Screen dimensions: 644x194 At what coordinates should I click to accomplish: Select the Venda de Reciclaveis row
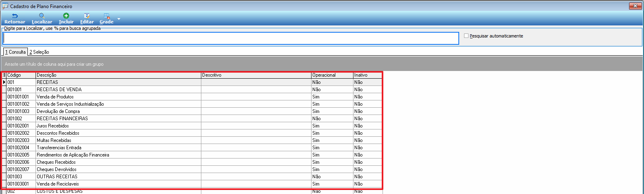(x=192, y=184)
